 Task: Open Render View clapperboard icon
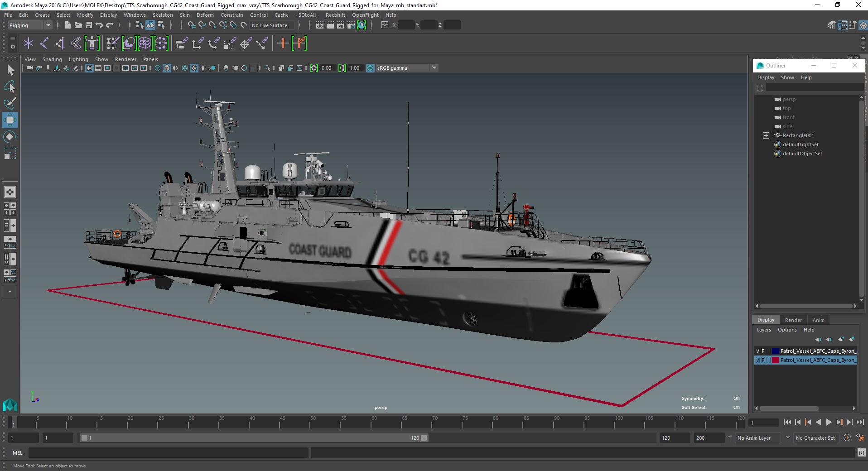pyautogui.click(x=320, y=25)
